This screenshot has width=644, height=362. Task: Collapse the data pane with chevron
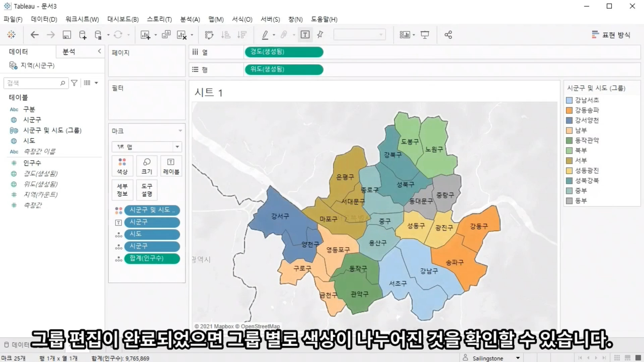tap(99, 51)
